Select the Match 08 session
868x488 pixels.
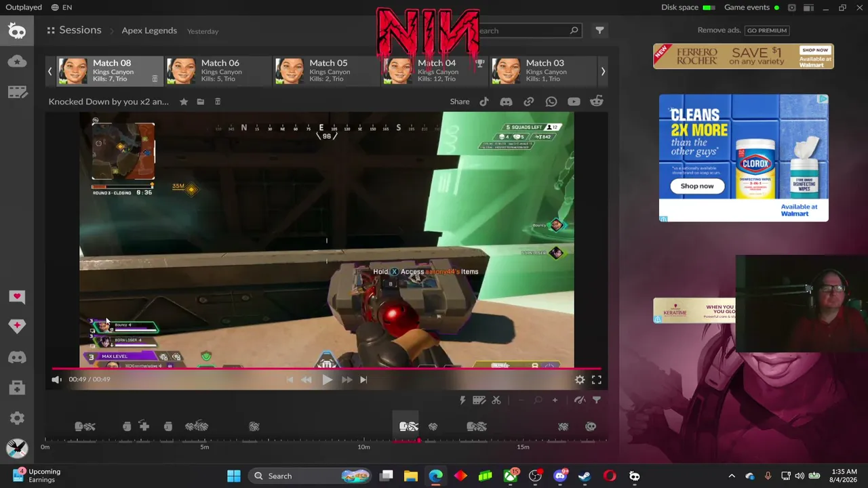[108, 71]
